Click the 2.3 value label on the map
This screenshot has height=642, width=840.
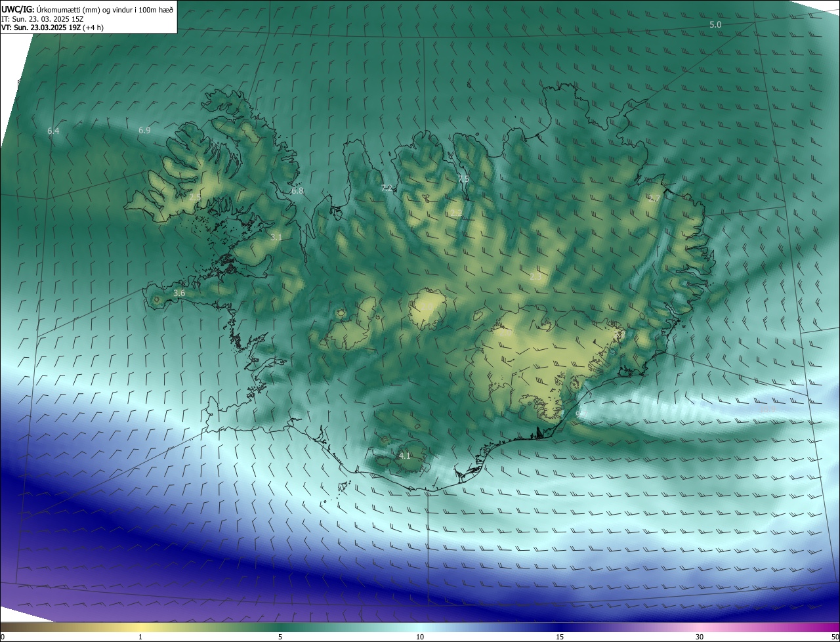[536, 277]
